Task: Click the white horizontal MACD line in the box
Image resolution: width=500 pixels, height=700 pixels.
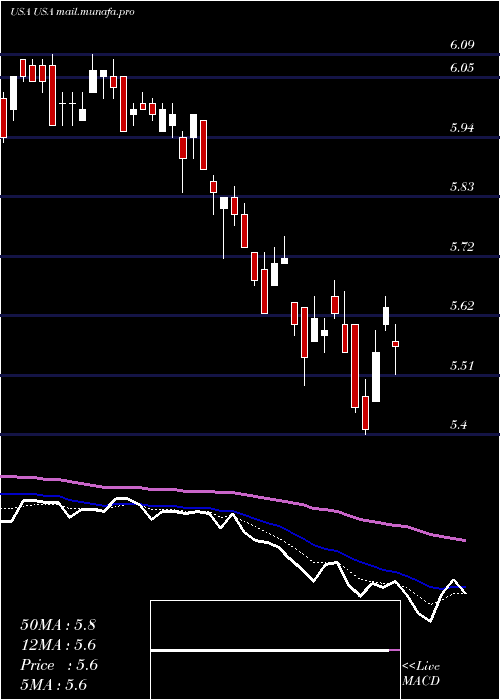Action: coord(270,651)
